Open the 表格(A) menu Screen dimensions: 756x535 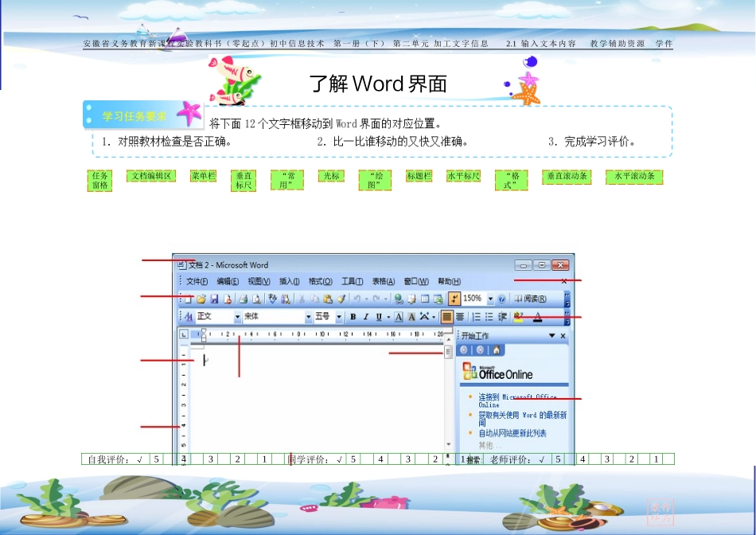[384, 281]
